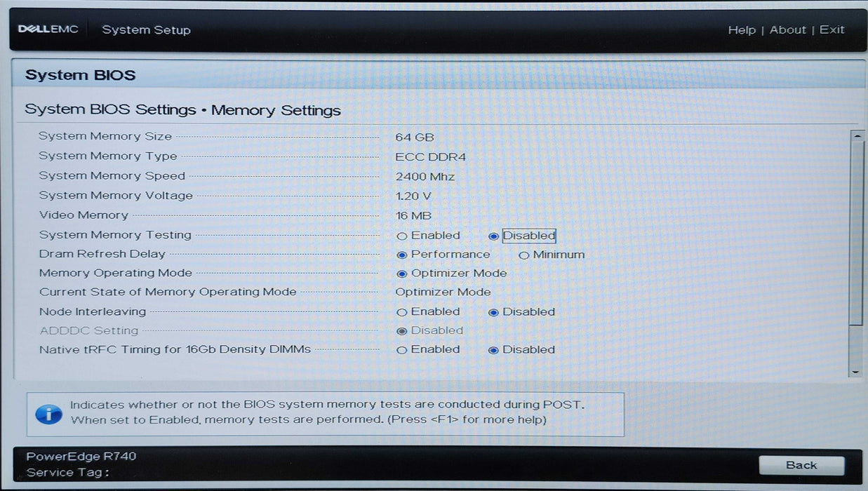Click the 64 GB value
The height and width of the screenshot is (491, 868).
coord(415,137)
